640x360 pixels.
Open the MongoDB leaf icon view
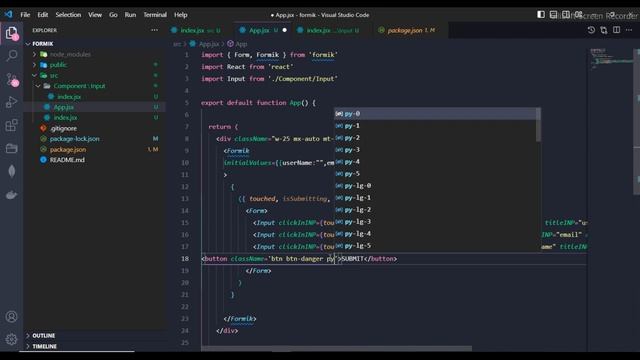[x=11, y=171]
